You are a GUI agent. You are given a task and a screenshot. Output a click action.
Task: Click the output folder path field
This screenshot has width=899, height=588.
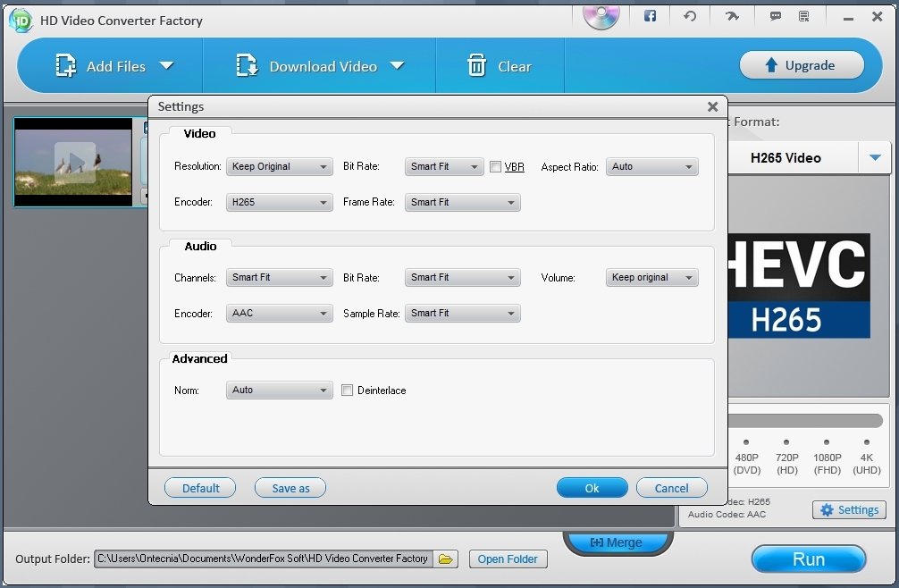pyautogui.click(x=264, y=559)
